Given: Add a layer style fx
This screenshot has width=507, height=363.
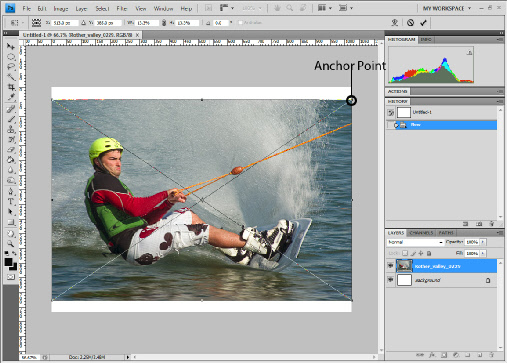Looking at the screenshot, I should coord(432,355).
